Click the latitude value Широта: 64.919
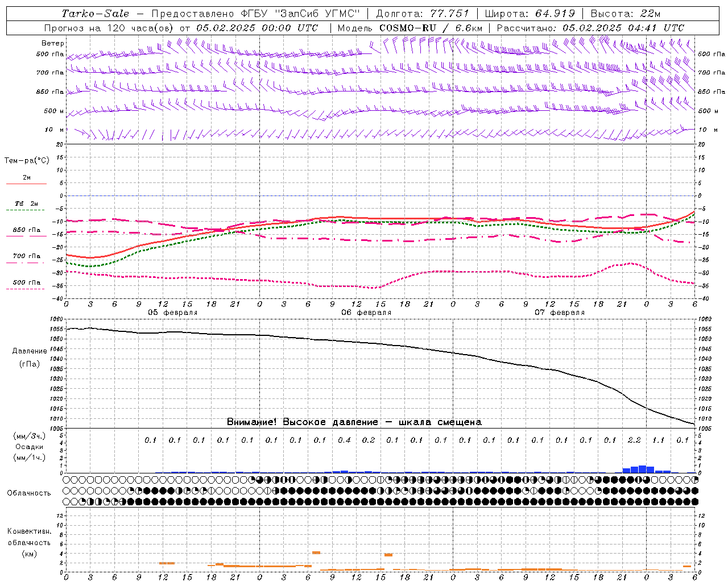Viewport: 728px width, 582px height. [530, 14]
